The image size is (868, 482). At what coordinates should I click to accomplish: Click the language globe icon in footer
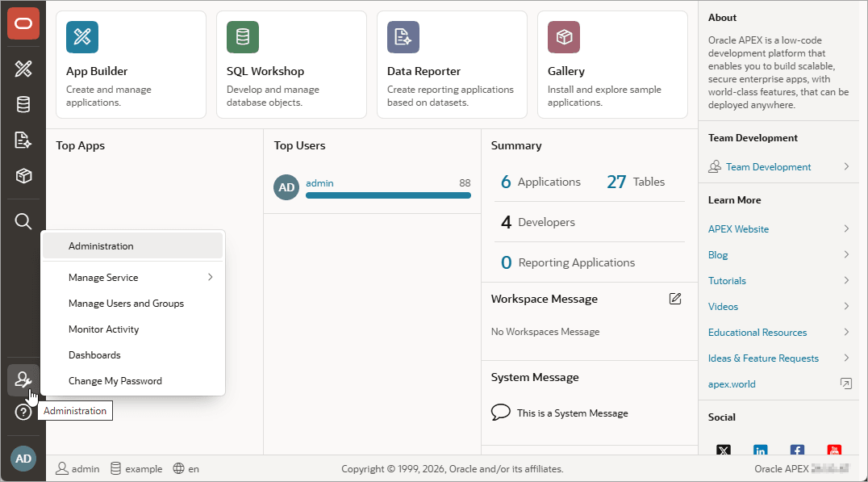point(178,469)
